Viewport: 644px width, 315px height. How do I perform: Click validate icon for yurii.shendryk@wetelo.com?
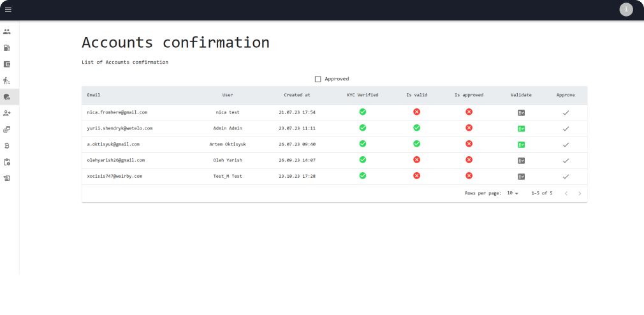click(521, 129)
